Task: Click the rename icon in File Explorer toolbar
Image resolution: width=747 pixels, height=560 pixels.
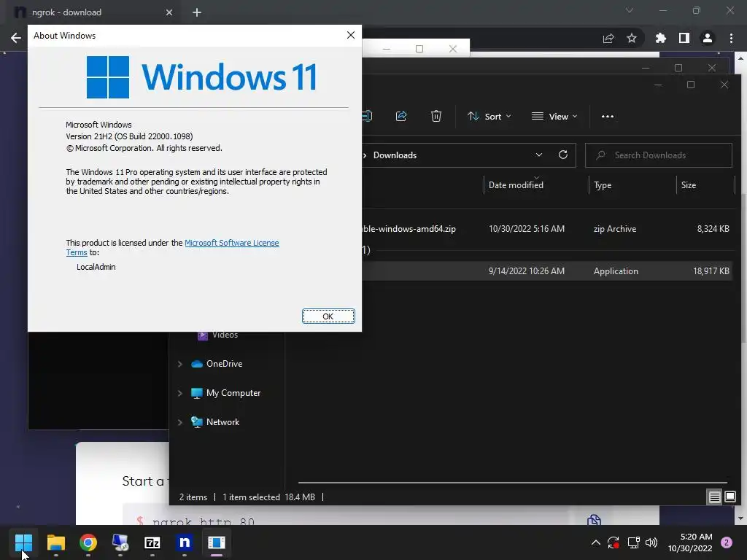Action: [367, 116]
